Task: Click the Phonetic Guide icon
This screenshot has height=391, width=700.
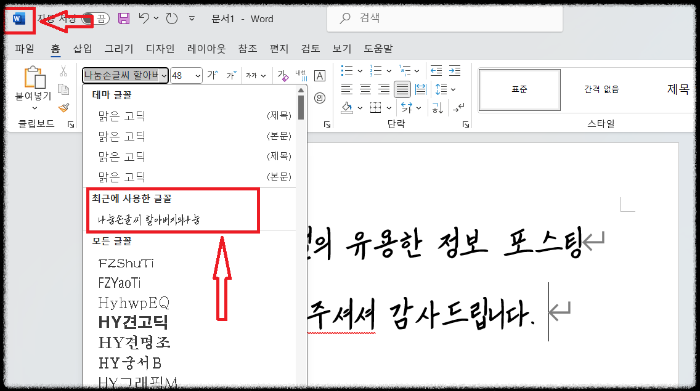Action: 302,75
